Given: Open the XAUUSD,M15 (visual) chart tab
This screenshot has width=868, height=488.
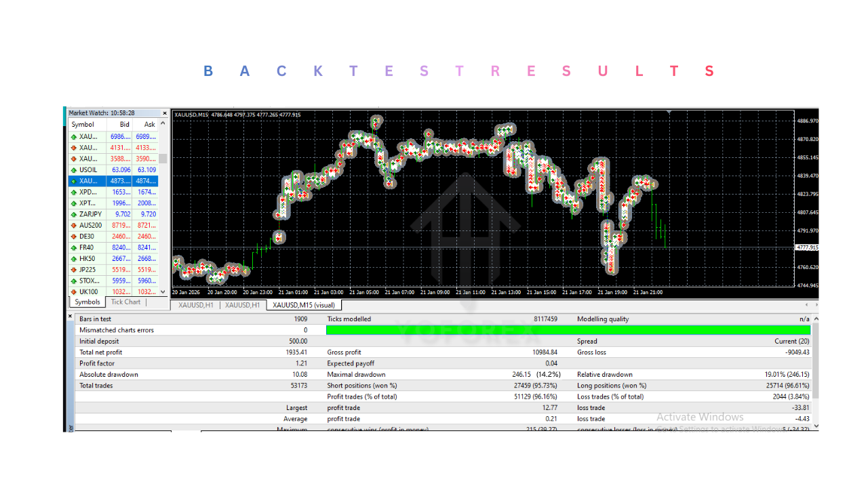Looking at the screenshot, I should click(x=302, y=305).
